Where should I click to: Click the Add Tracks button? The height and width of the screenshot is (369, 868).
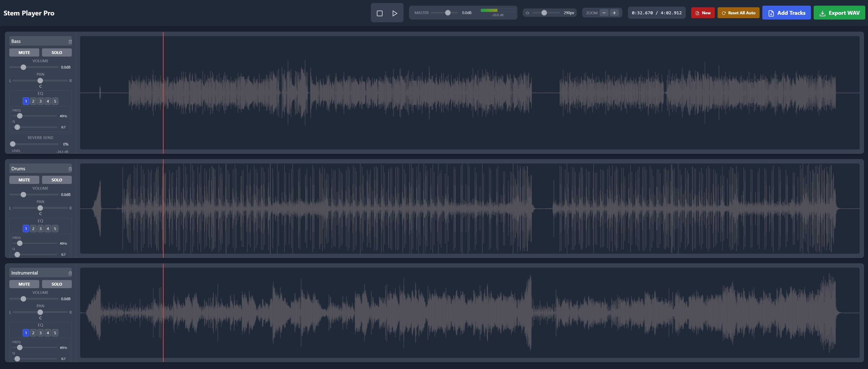786,13
